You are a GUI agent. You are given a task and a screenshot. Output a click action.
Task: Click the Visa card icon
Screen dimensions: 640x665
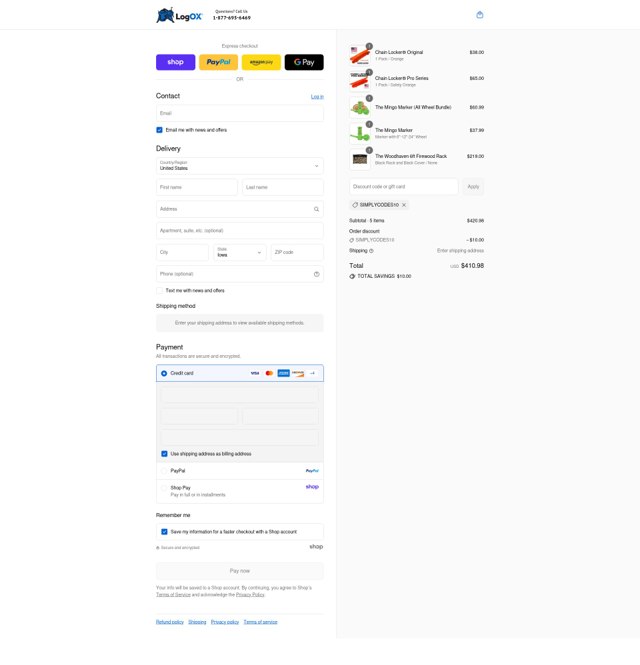click(255, 373)
